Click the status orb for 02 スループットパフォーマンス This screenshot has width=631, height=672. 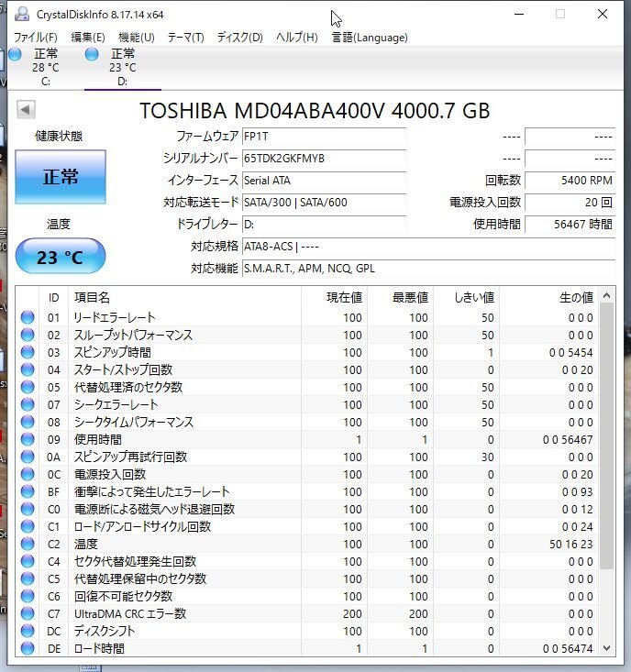[28, 335]
